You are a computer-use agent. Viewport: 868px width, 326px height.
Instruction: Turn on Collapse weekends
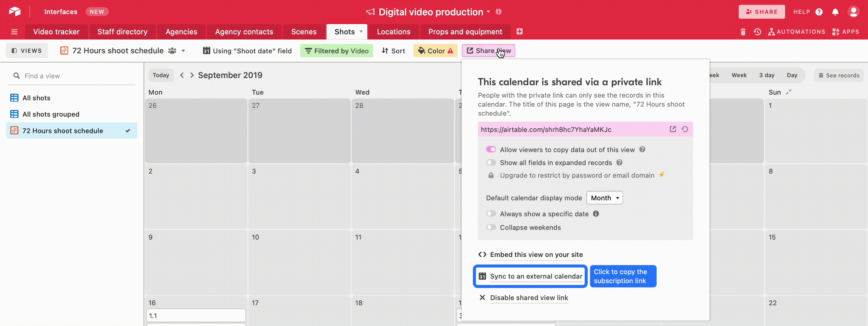click(491, 227)
